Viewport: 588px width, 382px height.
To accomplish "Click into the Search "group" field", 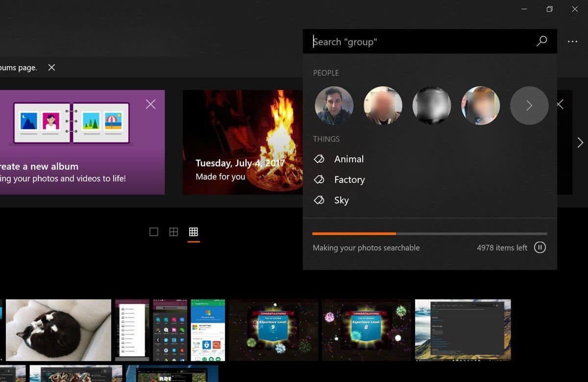I will pos(421,42).
